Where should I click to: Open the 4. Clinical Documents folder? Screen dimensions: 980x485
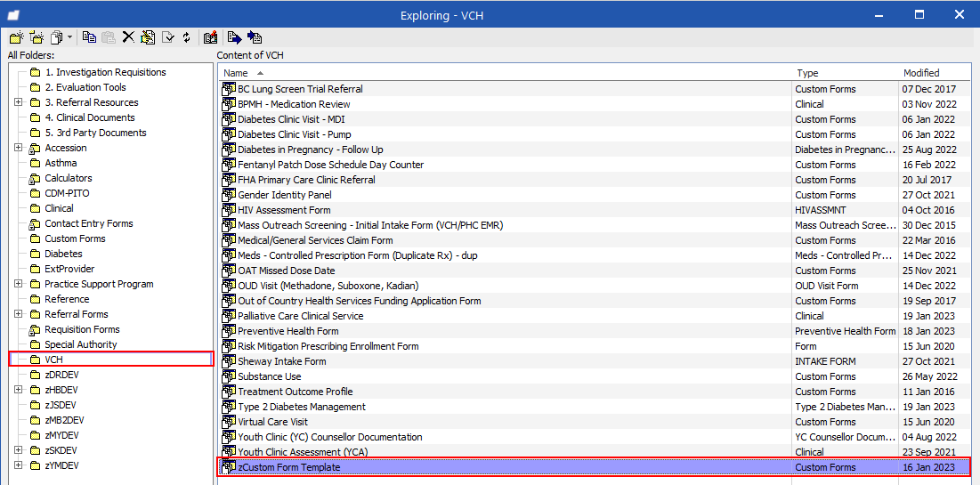(x=89, y=117)
